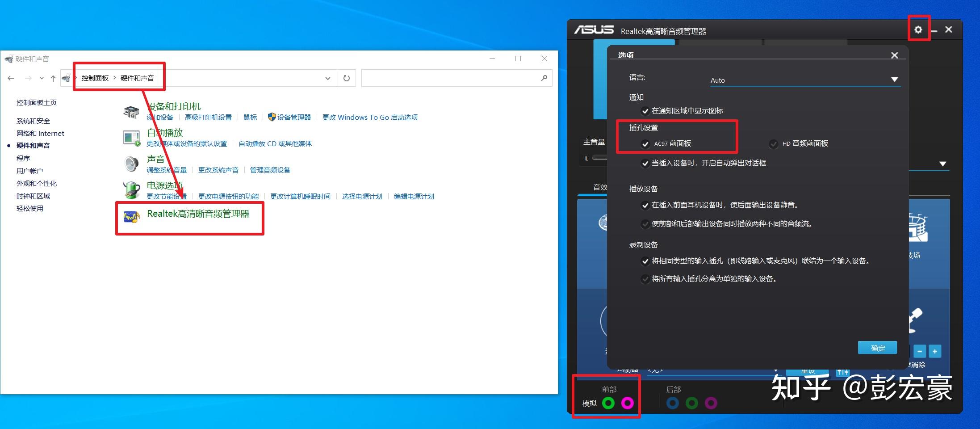
Task: Select 系统和安全 in sidebar
Action: pyautogui.click(x=33, y=121)
